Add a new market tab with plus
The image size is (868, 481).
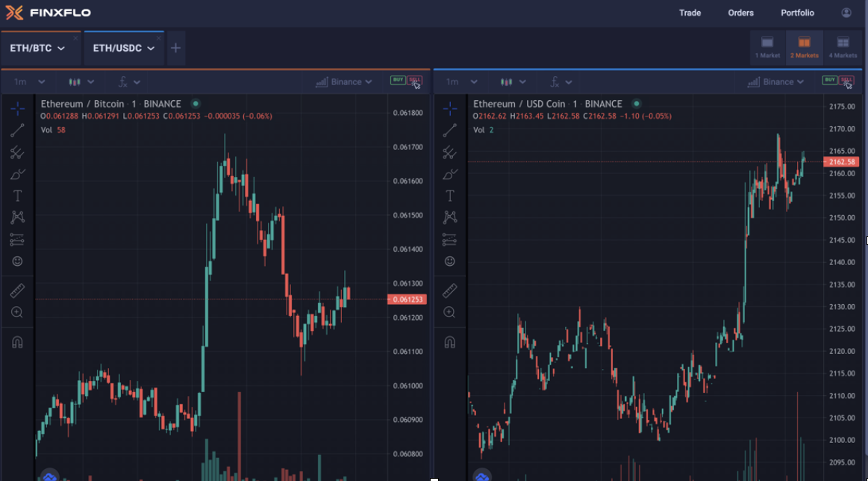tap(175, 49)
